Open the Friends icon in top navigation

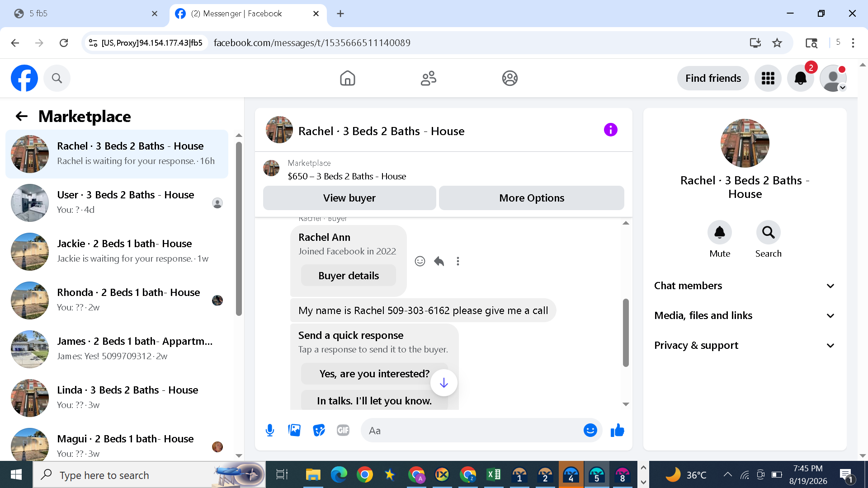(429, 78)
